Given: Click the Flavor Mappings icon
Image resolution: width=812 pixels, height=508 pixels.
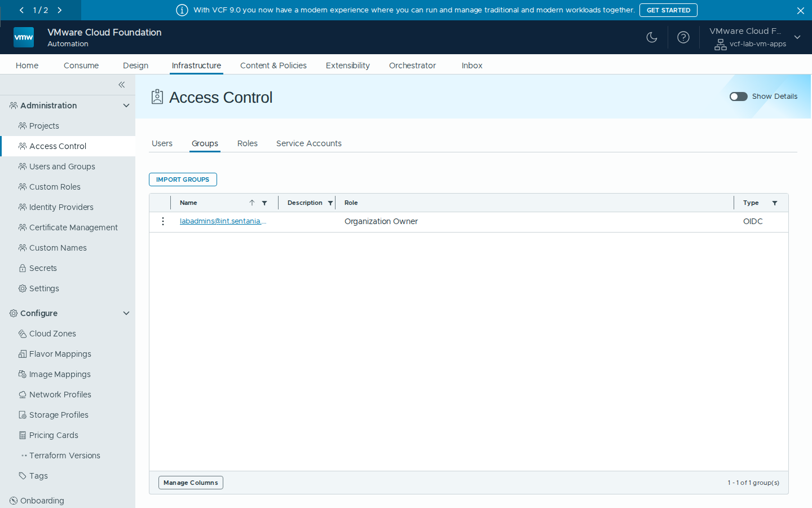Looking at the screenshot, I should [23, 354].
